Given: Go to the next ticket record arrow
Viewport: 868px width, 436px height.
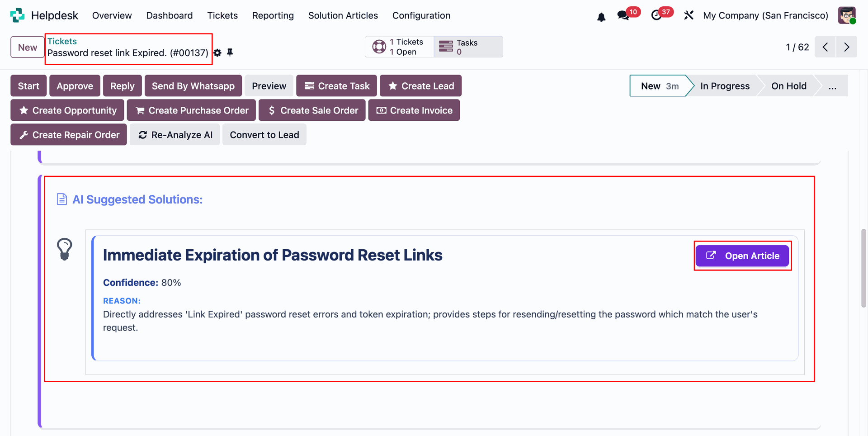Looking at the screenshot, I should click(847, 47).
